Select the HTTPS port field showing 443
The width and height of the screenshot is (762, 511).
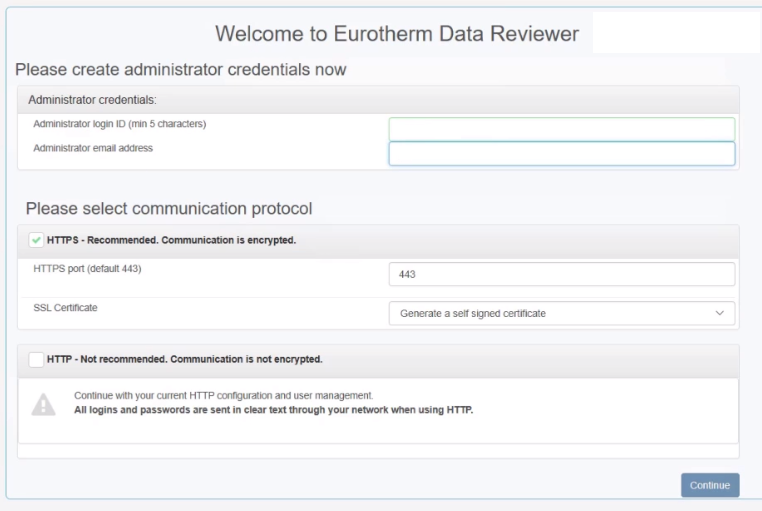tap(562, 274)
